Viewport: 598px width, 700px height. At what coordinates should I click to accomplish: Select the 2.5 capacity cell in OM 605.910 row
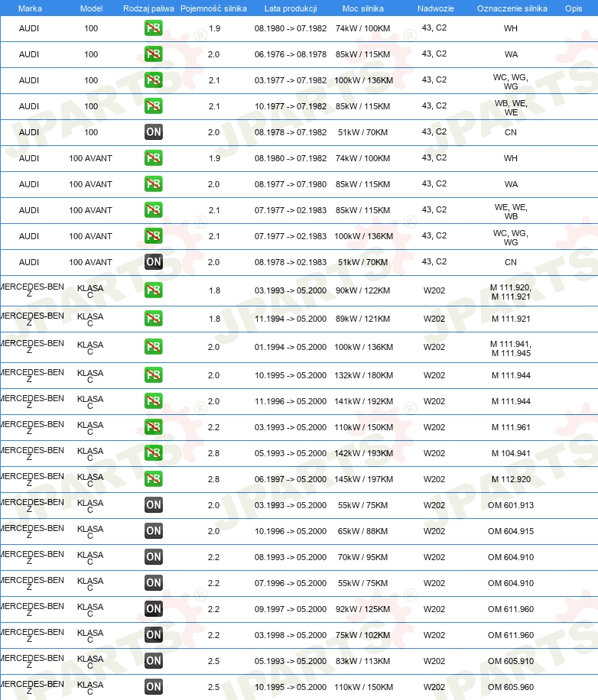tap(213, 661)
